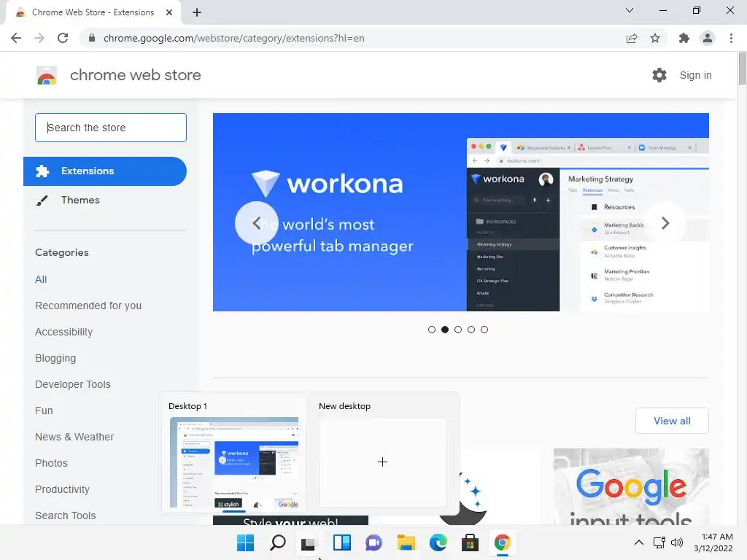Focus the Search the store field
Image resolution: width=747 pixels, height=560 pixels.
pyautogui.click(x=111, y=128)
